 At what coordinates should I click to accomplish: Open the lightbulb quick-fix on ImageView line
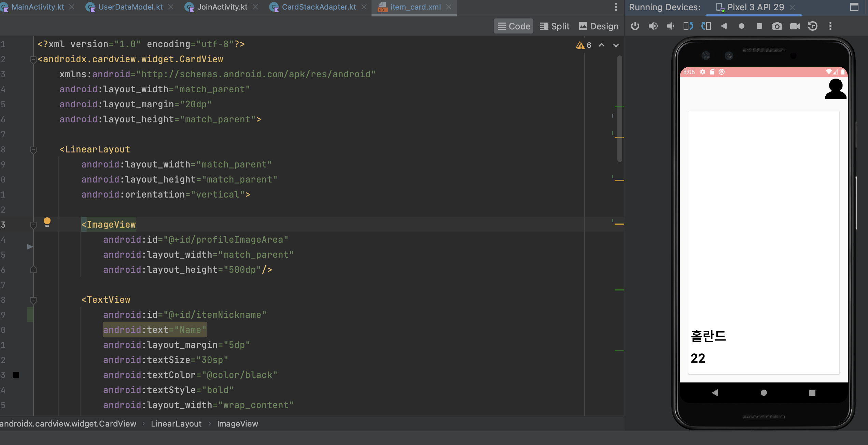47,222
